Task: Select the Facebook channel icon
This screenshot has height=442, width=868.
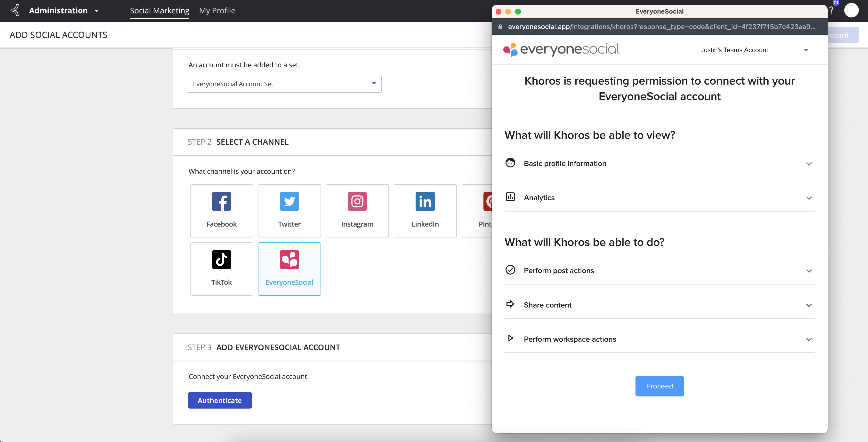Action: point(221,201)
